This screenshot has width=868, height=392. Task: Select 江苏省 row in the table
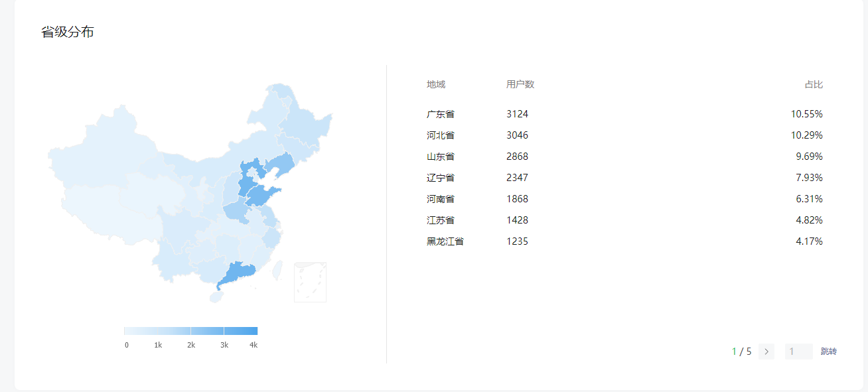coord(624,220)
